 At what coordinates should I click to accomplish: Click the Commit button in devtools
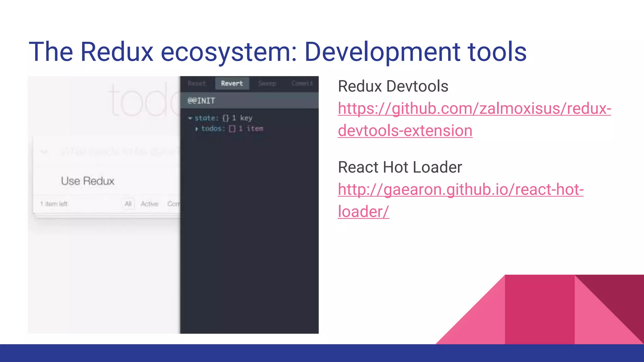[x=302, y=83]
